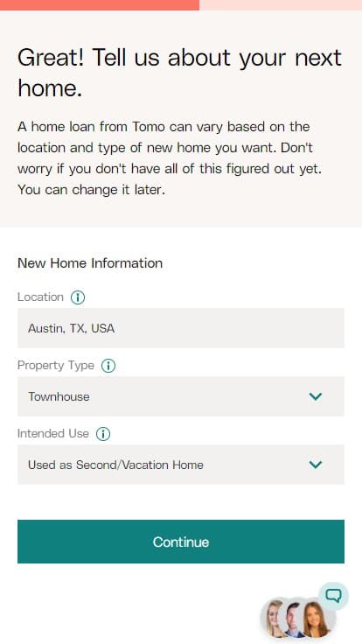Click the Intended Use info icon
The width and height of the screenshot is (362, 644).
click(x=103, y=434)
